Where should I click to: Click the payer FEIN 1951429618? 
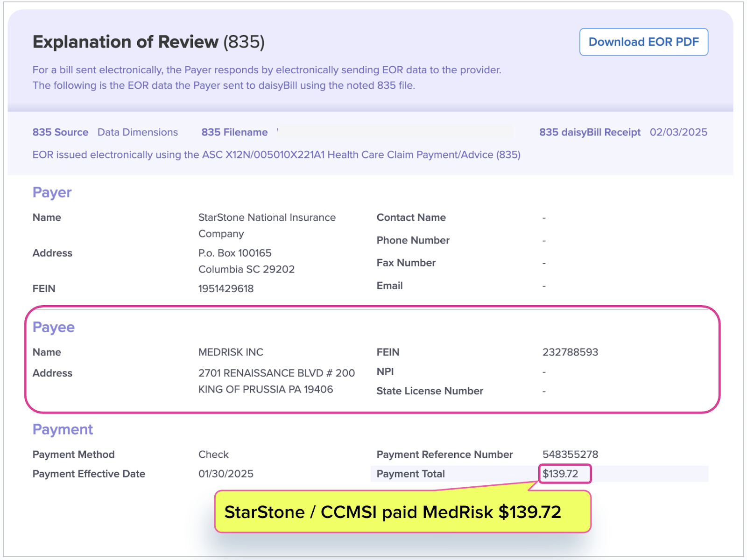(226, 289)
